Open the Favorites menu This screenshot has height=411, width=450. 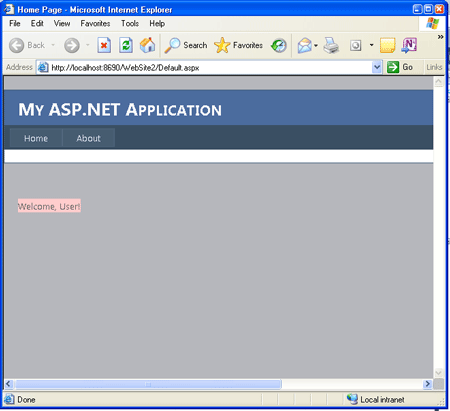pos(95,24)
